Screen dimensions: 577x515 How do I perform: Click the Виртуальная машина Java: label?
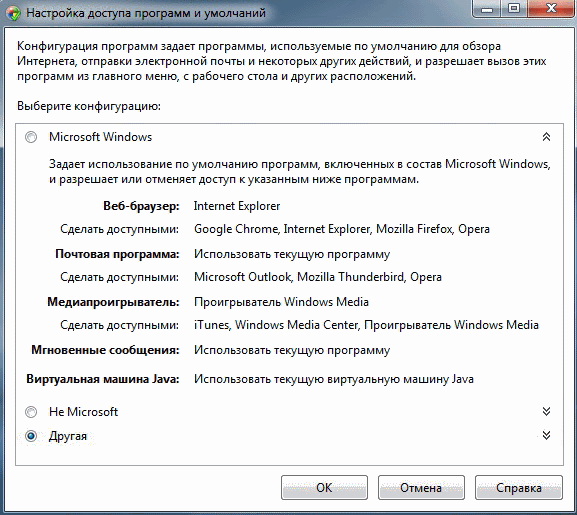click(x=103, y=379)
